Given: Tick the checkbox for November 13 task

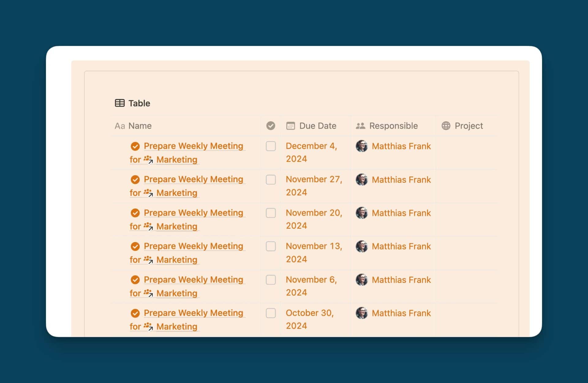Looking at the screenshot, I should pos(270,246).
